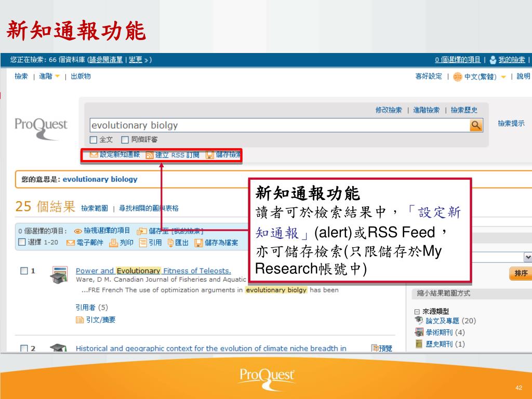Open 'Historical and geographic context' result title
This screenshot has height=399, width=532.
click(211, 348)
